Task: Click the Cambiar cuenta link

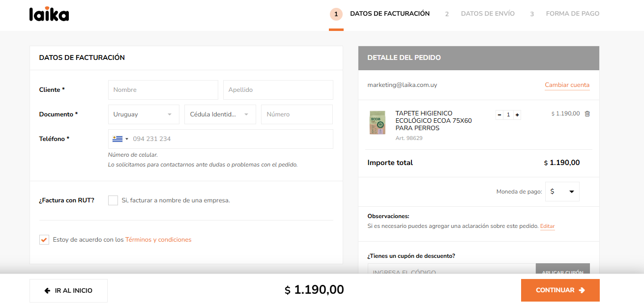Action: (567, 85)
